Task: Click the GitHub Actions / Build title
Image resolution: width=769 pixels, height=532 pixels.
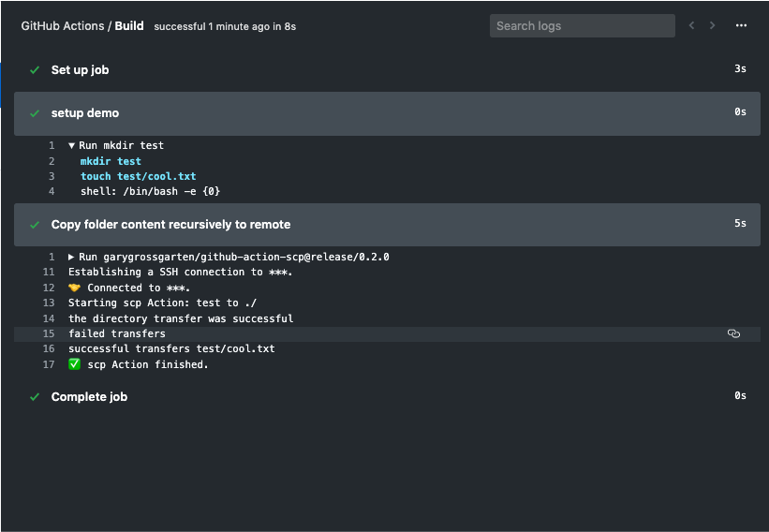Action: tap(82, 26)
